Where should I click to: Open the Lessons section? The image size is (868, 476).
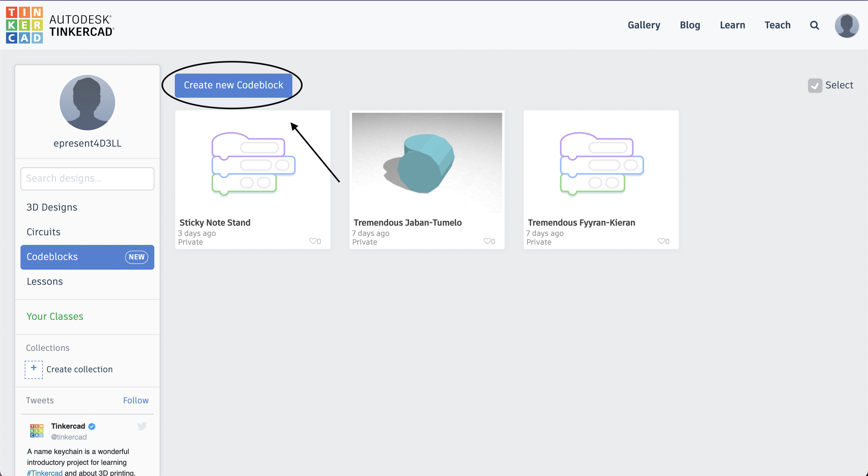[x=44, y=281]
